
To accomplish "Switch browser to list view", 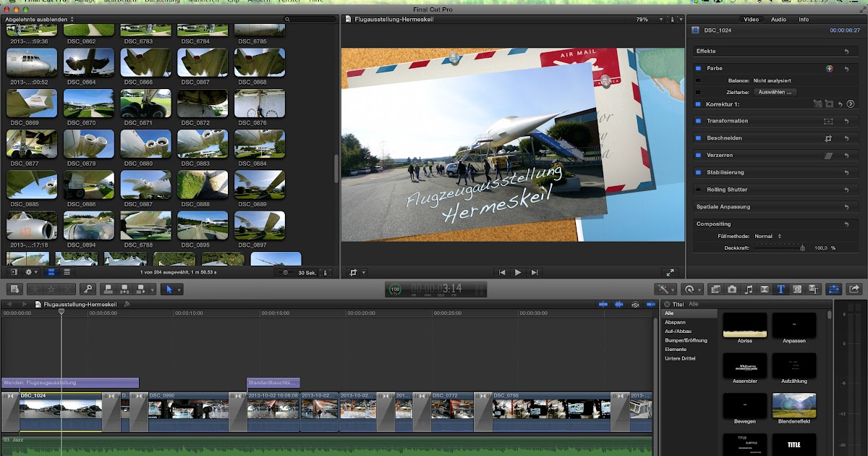I will pyautogui.click(x=67, y=272).
